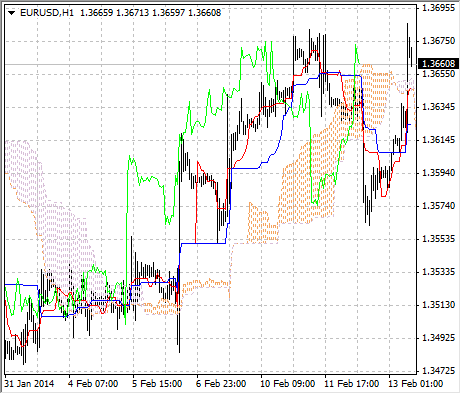Click the price label 1.35740
The width and height of the screenshot is (461, 394).
[x=438, y=206]
